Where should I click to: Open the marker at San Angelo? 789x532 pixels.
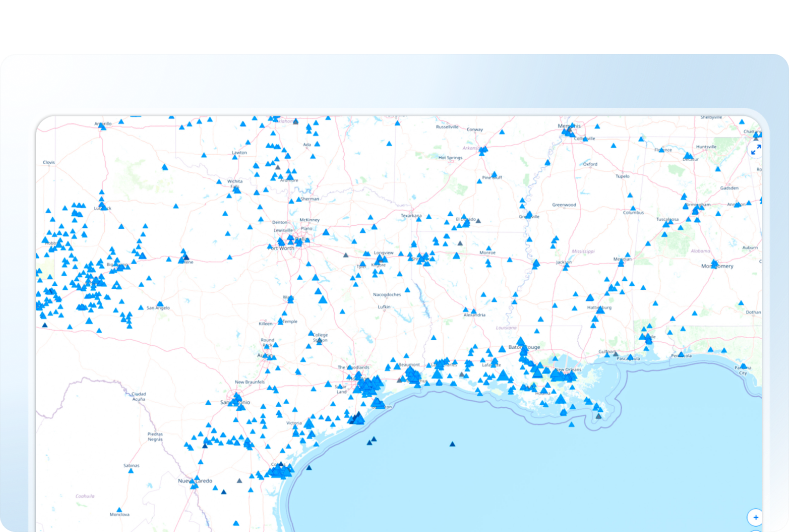[x=159, y=305]
